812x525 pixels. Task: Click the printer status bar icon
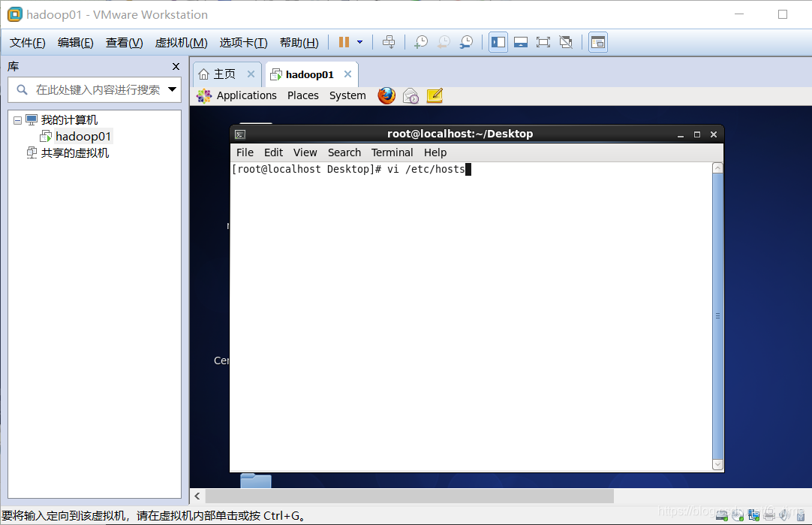coord(769,514)
